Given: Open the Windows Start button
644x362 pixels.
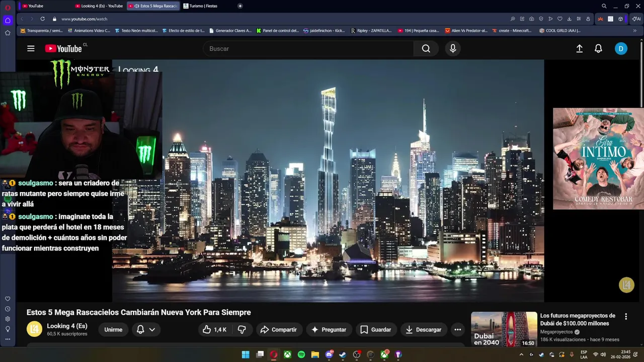Looking at the screenshot, I should 246,354.
